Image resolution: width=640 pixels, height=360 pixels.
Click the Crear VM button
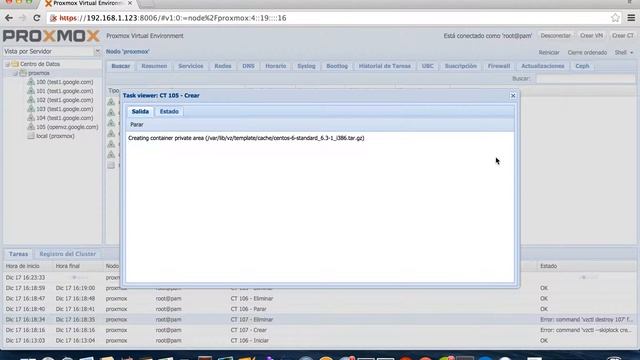click(591, 36)
